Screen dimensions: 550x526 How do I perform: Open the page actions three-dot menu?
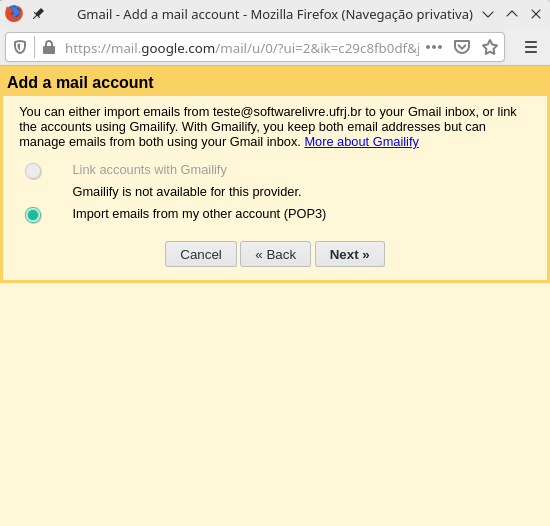point(434,47)
